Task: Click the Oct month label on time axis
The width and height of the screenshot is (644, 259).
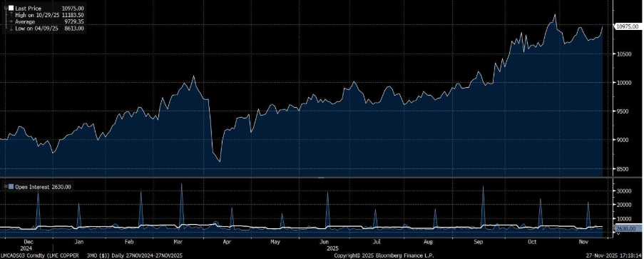Action: (533, 242)
